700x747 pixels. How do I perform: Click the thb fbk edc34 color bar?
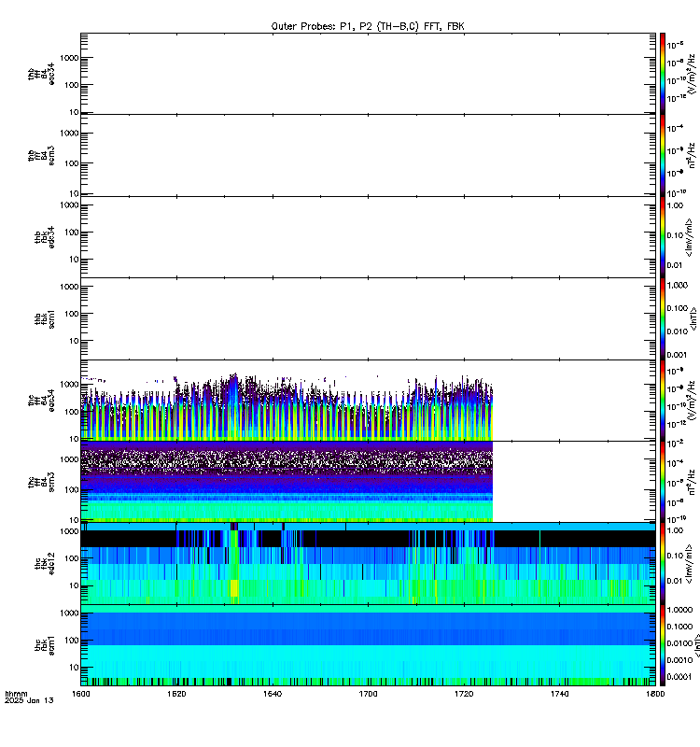[x=663, y=237]
